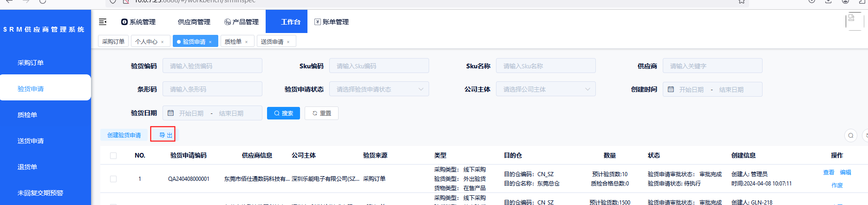Focus the 验货编码 input field
This screenshot has height=205, width=868.
tap(212, 66)
